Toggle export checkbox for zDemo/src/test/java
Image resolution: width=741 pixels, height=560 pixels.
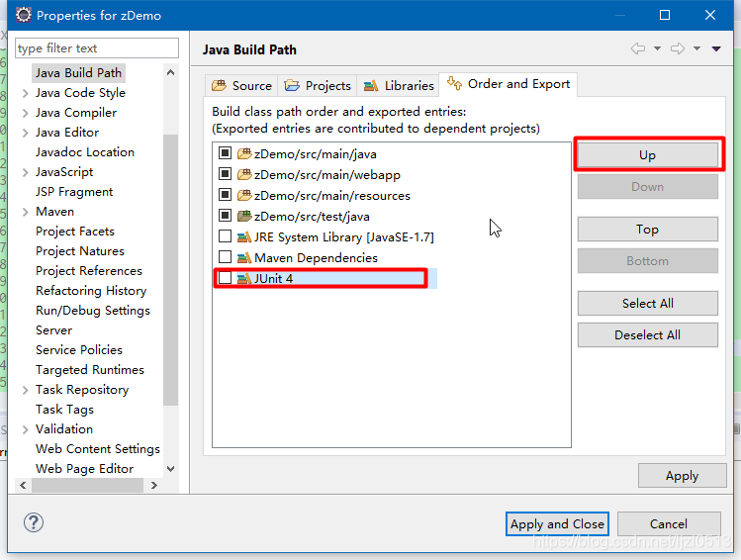(x=225, y=216)
